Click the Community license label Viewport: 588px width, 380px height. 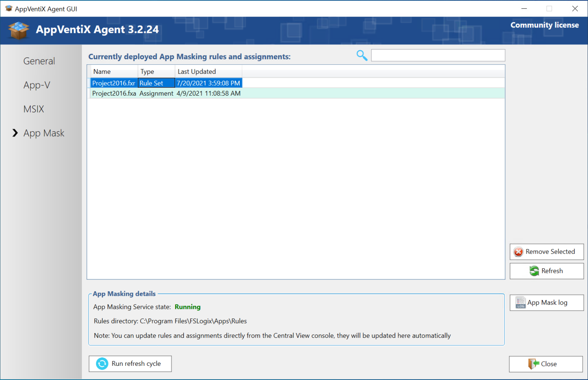pos(544,25)
